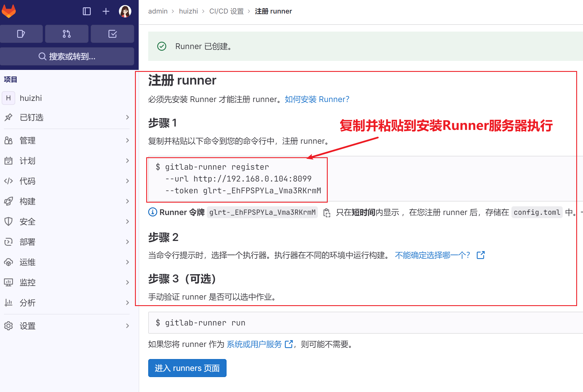
Task: Open the 代码 sidebar section
Action: (x=67, y=181)
